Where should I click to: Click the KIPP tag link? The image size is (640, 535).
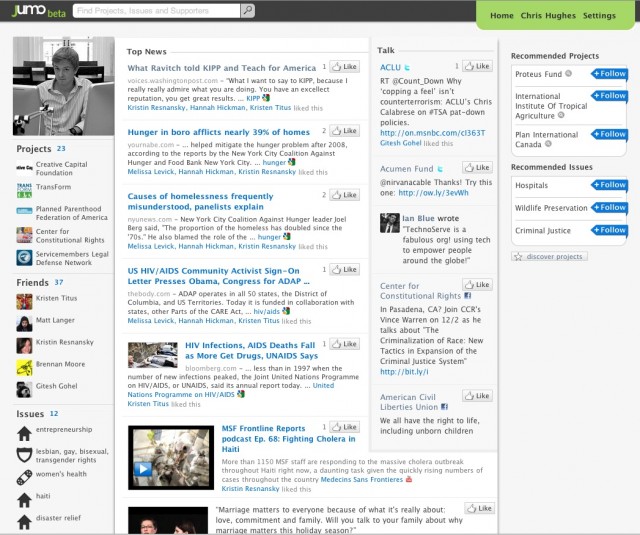click(253, 98)
